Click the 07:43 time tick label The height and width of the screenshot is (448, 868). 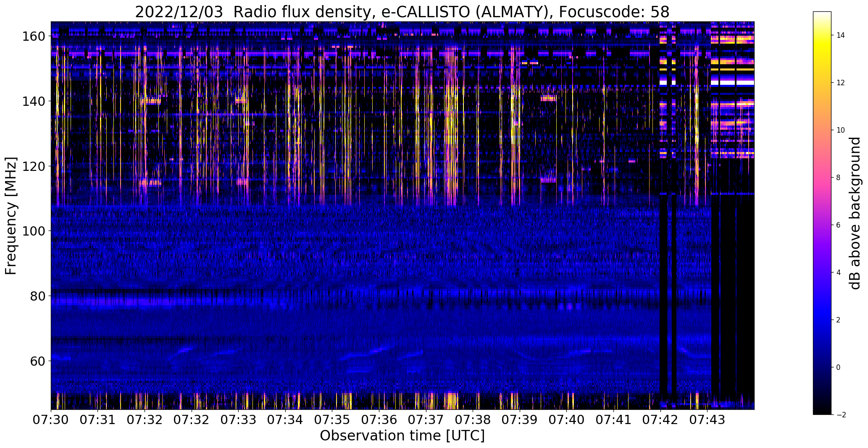pyautogui.click(x=708, y=420)
